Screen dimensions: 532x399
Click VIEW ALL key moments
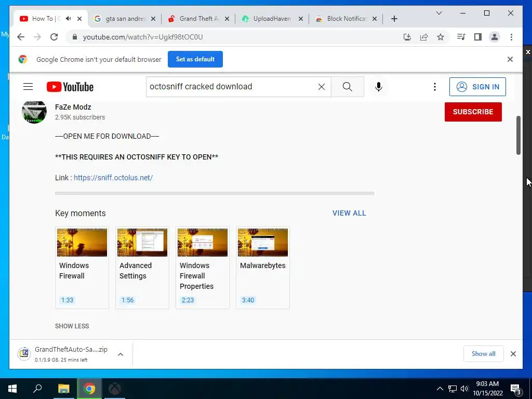(x=349, y=213)
